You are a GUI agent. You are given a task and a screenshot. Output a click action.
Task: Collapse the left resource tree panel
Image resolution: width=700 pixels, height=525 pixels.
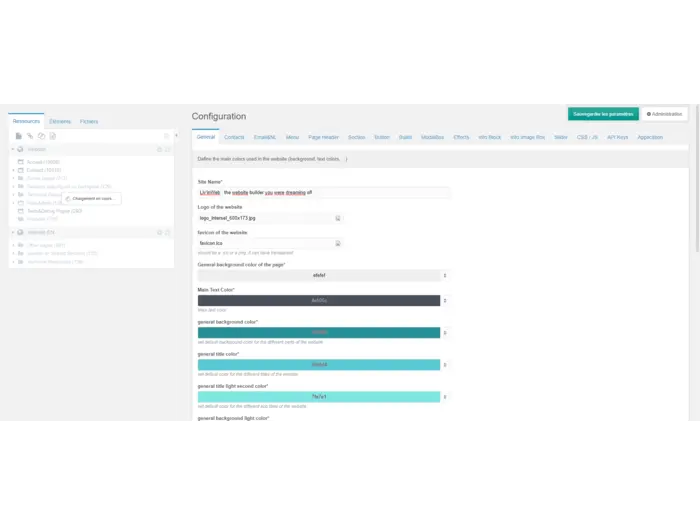177,135
